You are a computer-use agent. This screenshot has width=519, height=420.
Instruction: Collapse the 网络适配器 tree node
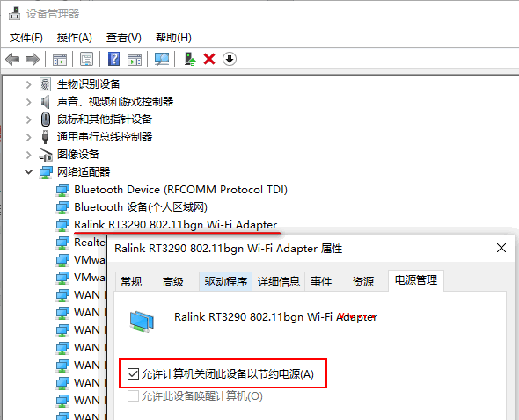(x=29, y=172)
